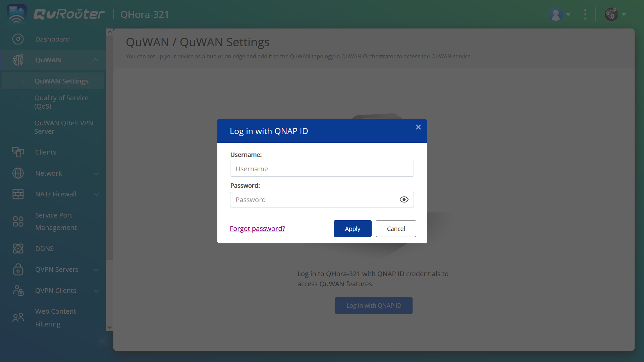Collapse sidebar with double-chevron icon
This screenshot has height=362, width=644.
click(103, 341)
